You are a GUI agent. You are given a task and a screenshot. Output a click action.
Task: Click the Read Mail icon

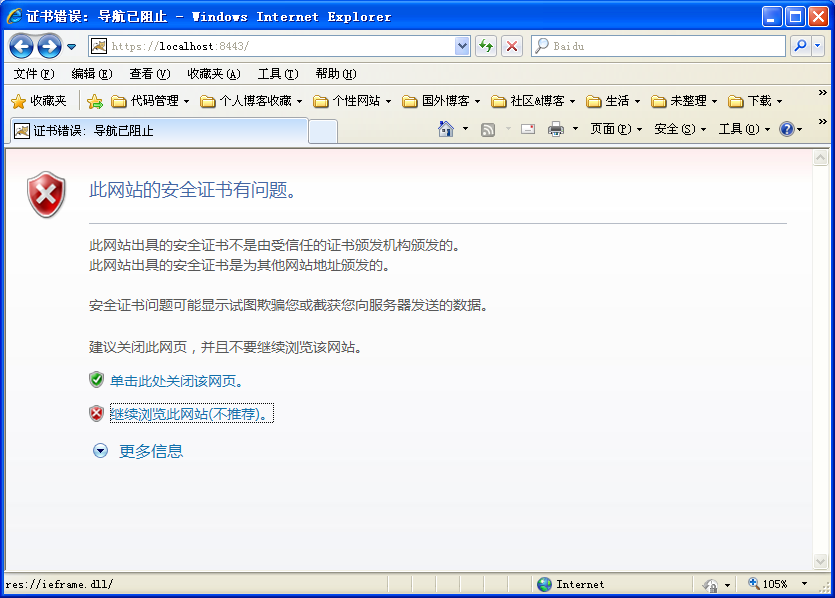(528, 129)
